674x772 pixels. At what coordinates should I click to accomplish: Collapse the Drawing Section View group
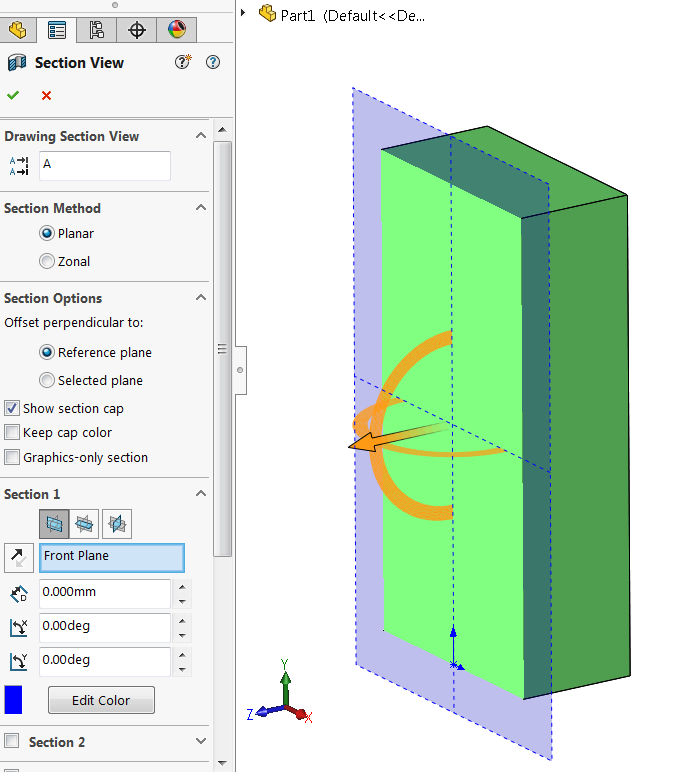pos(201,135)
